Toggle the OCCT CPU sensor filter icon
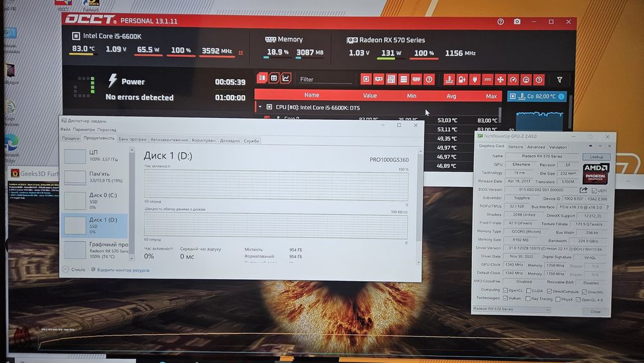This screenshot has width=644, height=363. 366,79
